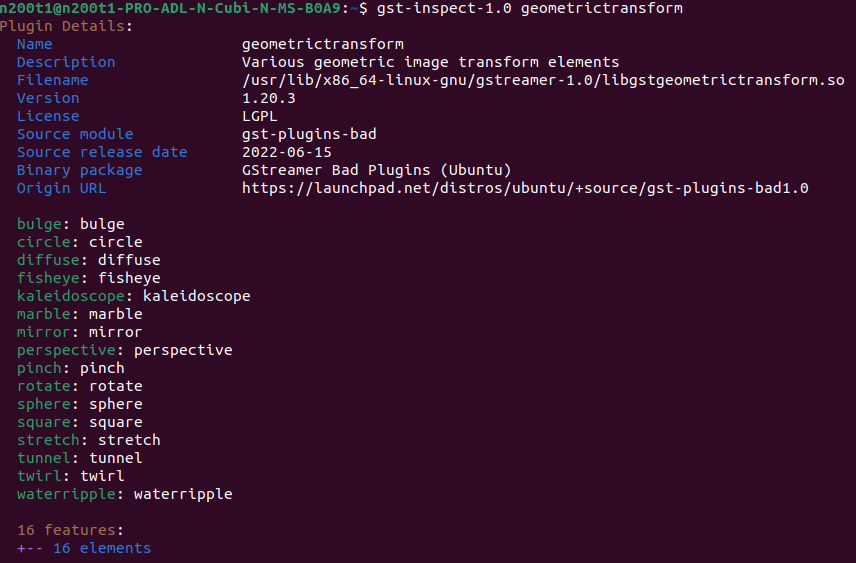Click the tunnel element entry
This screenshot has width=856, height=563.
pos(79,458)
